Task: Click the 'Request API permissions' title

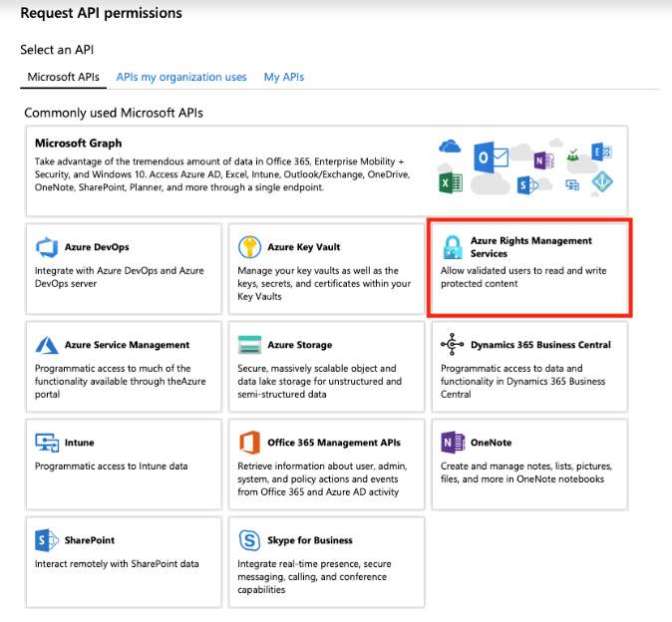Action: (x=101, y=13)
